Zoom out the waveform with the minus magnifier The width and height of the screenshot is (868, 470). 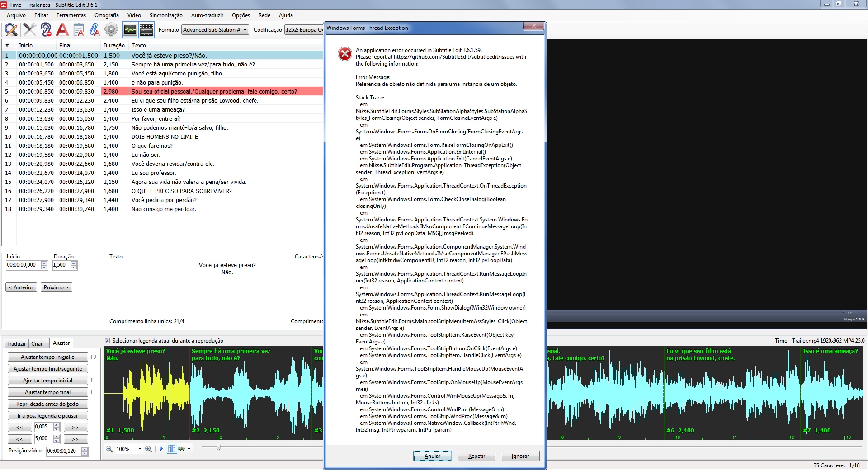tap(109, 449)
